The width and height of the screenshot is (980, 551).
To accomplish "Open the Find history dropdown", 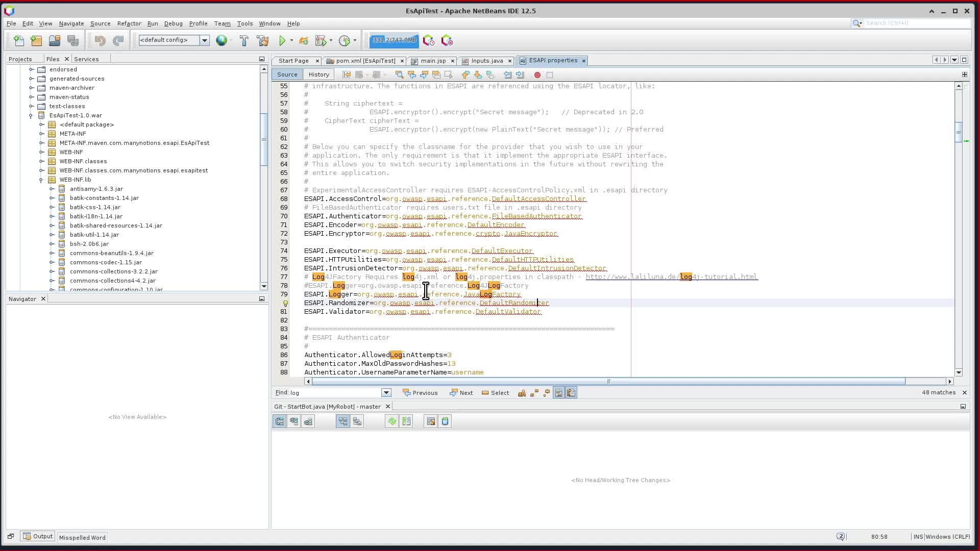I will click(386, 392).
